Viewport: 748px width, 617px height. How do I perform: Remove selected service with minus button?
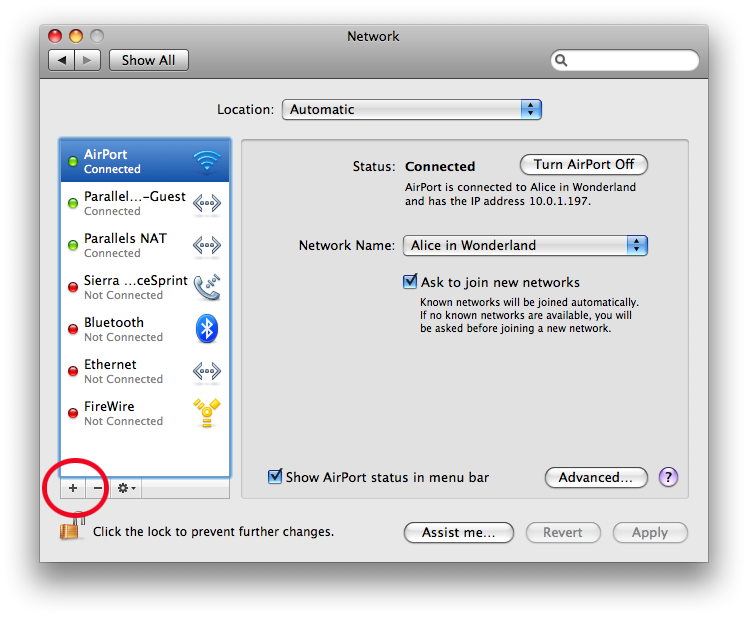tap(97, 488)
